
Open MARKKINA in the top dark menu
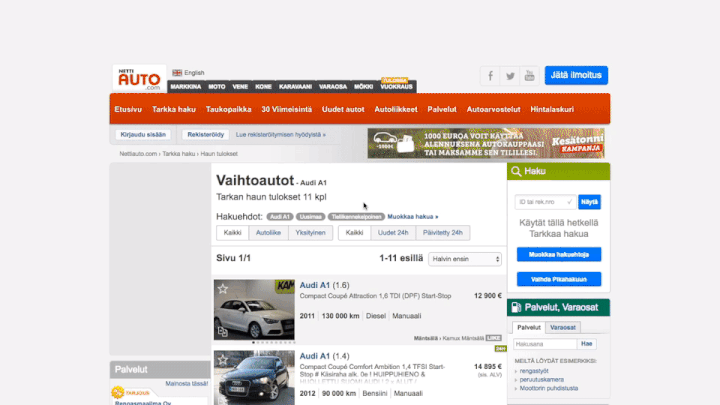click(x=186, y=86)
